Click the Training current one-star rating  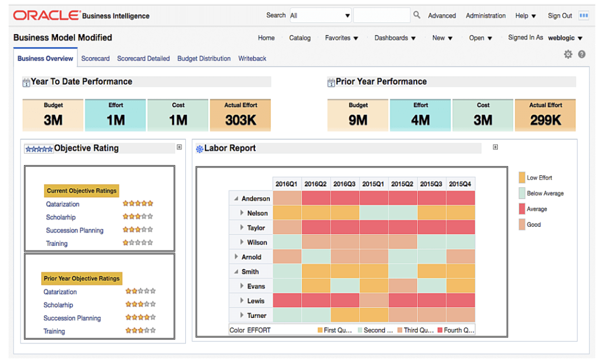point(138,243)
